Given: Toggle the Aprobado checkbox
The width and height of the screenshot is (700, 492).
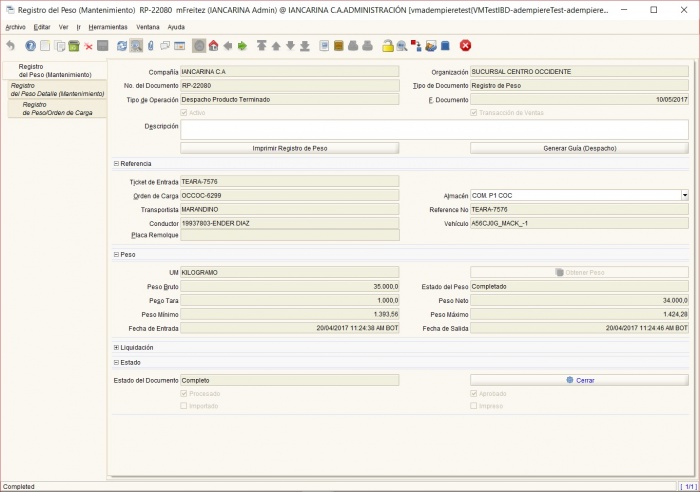Looking at the screenshot, I should [474, 393].
